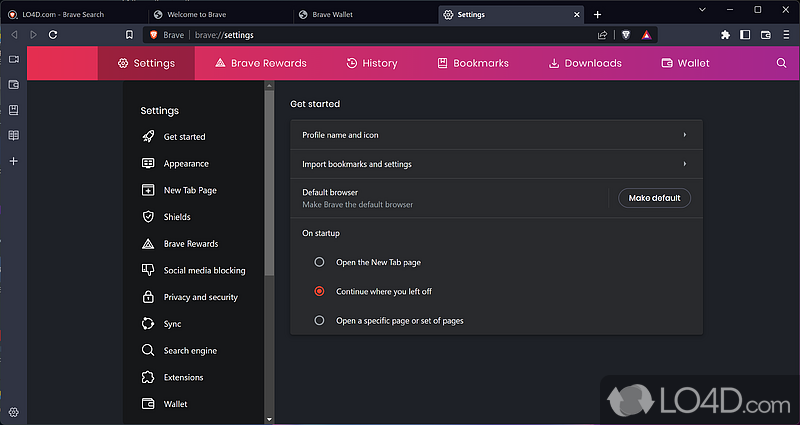Open sidebar settings gear at bottom left
The image size is (800, 425).
point(14,412)
